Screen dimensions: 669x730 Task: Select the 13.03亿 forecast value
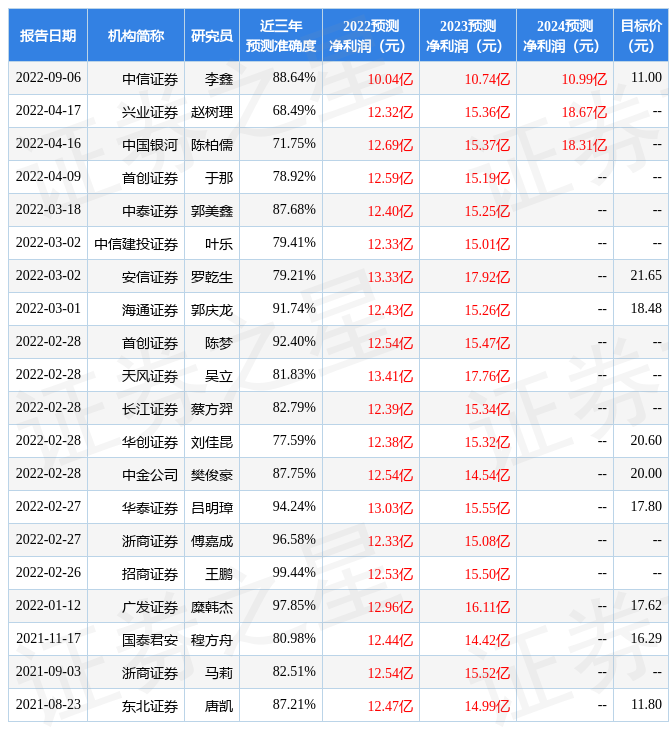point(390,508)
